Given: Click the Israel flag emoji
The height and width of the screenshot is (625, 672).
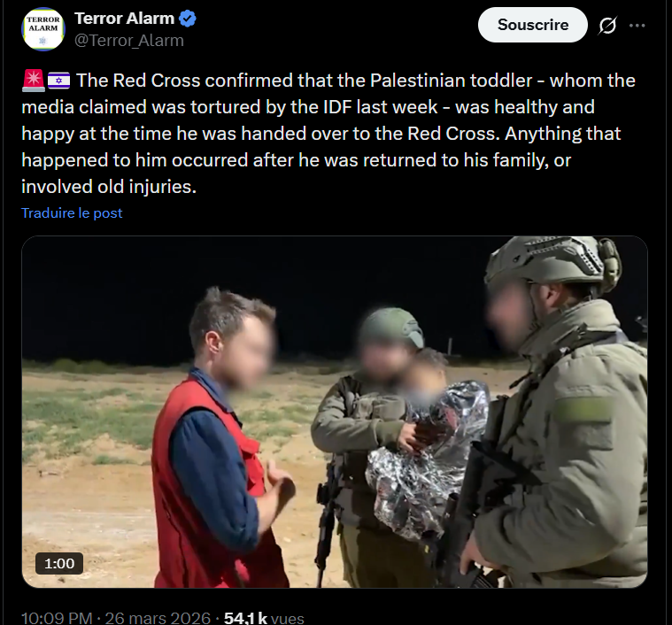Looking at the screenshot, I should pos(58,81).
